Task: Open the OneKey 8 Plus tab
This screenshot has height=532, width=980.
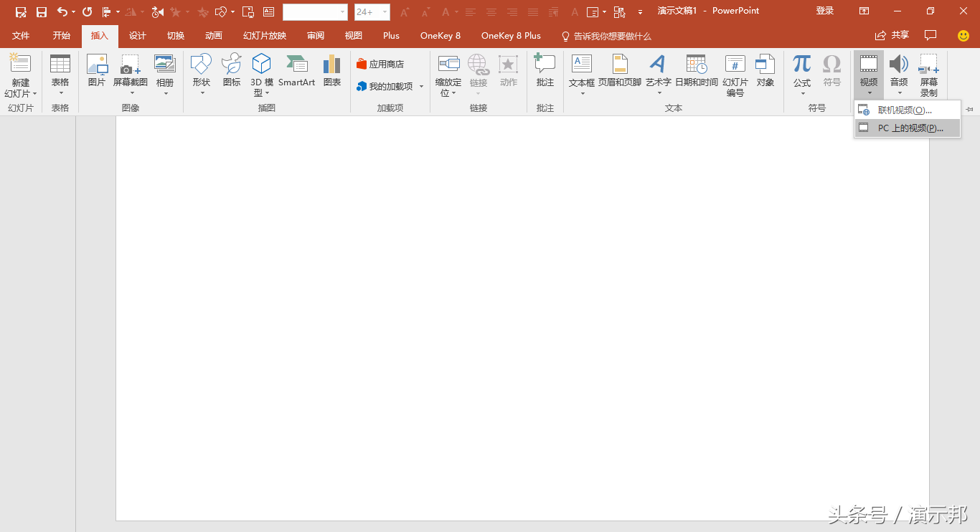Action: (x=511, y=36)
